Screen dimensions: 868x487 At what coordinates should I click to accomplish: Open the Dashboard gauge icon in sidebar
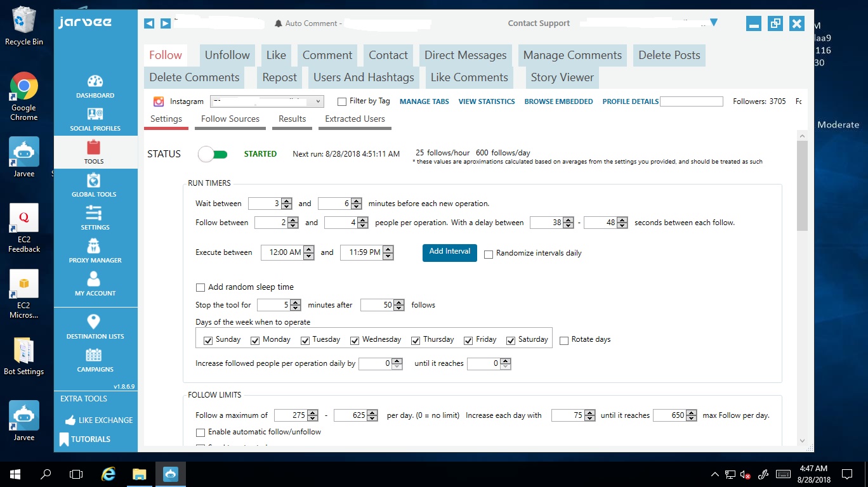click(x=95, y=81)
